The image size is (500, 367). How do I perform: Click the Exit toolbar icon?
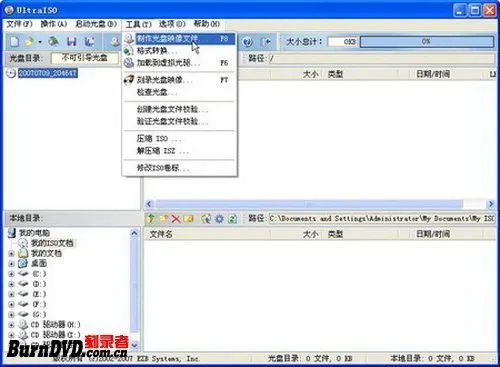tap(266, 42)
